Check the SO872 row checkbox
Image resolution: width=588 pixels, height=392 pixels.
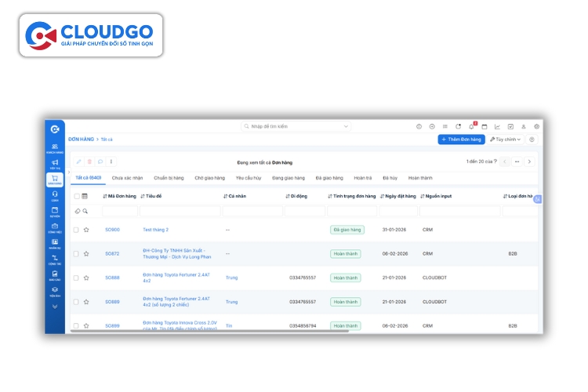point(76,254)
